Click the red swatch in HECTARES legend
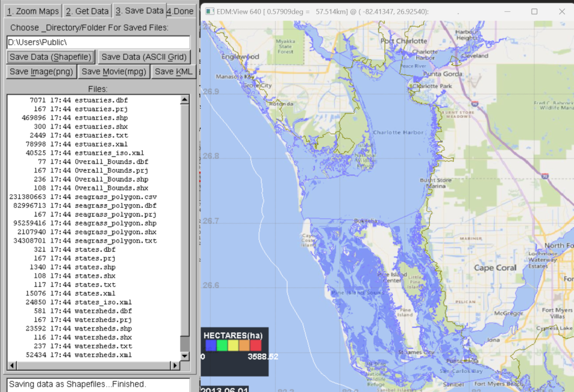Screen dimensions: 574x392 pyautogui.click(x=255, y=345)
